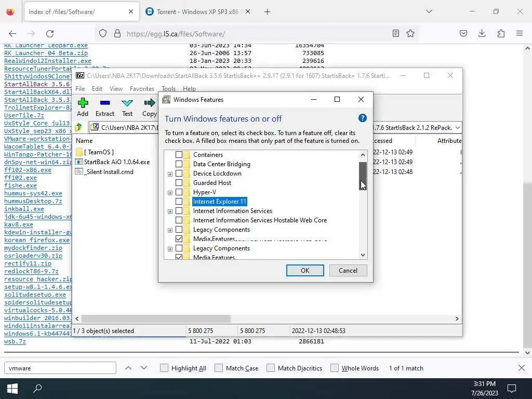Open the 7-Zip Favorites menu
The height and width of the screenshot is (399, 532).
point(142,88)
